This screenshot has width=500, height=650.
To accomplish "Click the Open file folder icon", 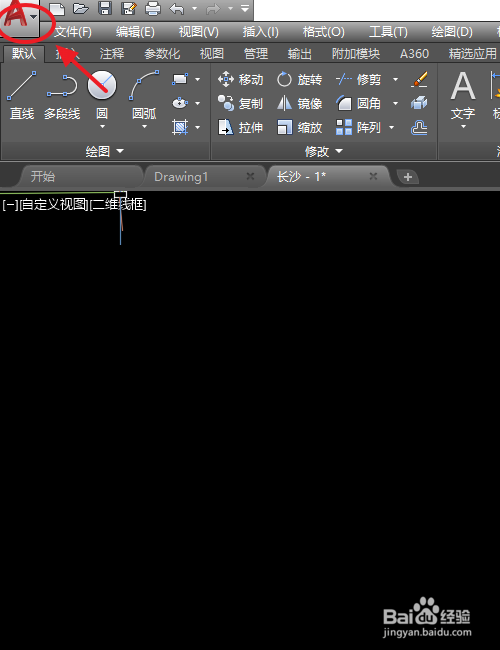I will coord(81,8).
